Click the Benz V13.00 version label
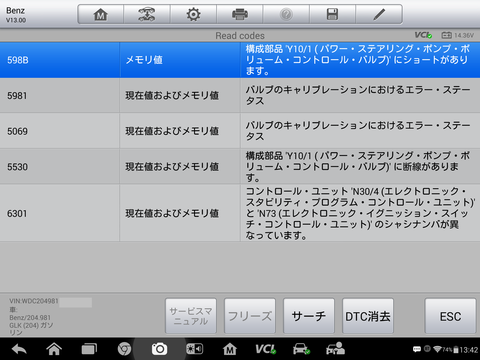The height and width of the screenshot is (360, 480). [x=16, y=15]
